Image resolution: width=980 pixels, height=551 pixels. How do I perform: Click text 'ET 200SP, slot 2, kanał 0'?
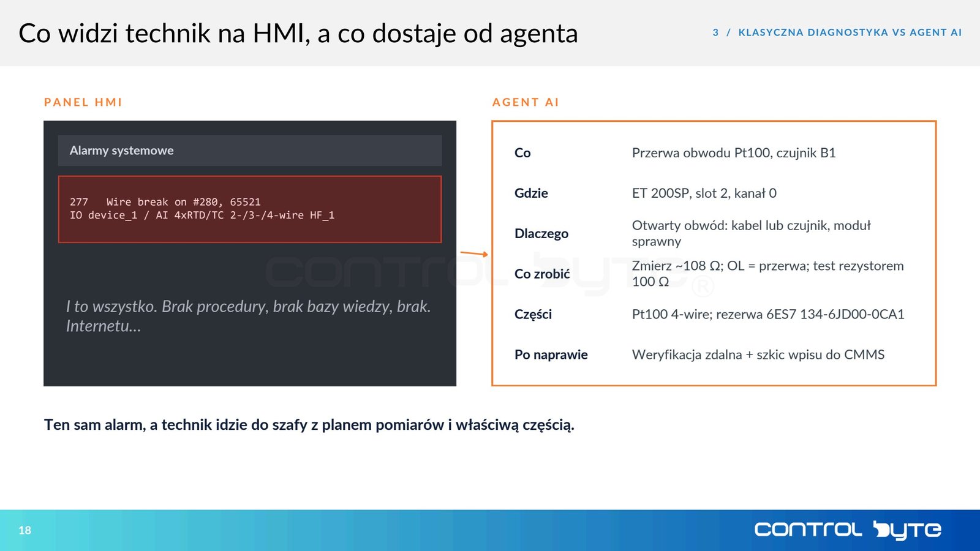coord(704,193)
